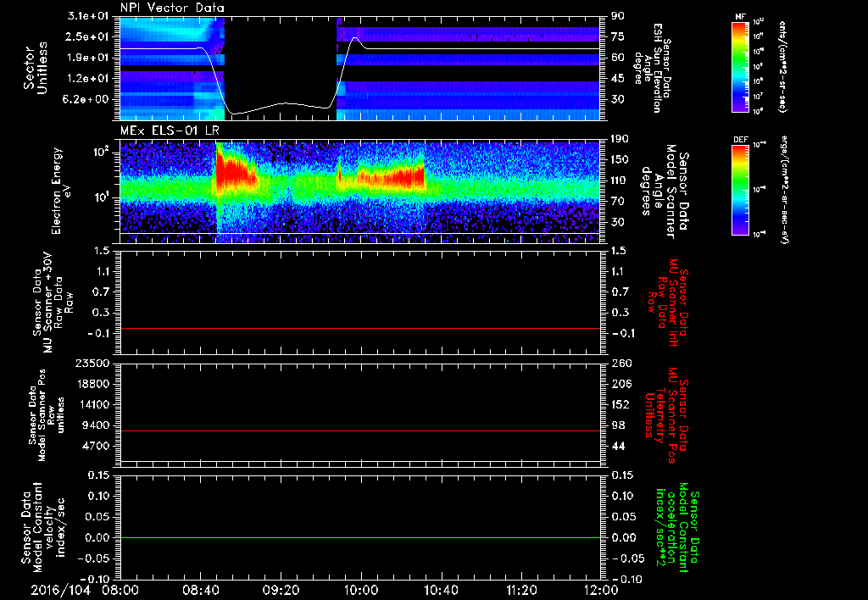Click the red electron burst near 08:50
Screen dimensions: 868x600
tap(236, 173)
